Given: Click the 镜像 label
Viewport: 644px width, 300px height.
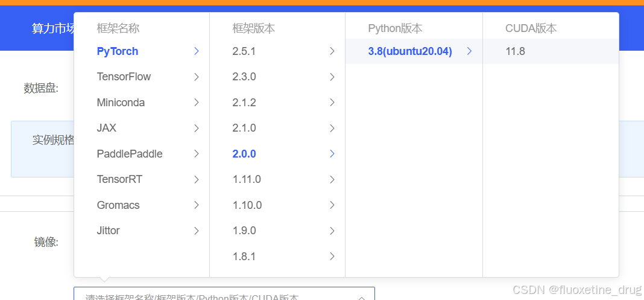Looking at the screenshot, I should 46,243.
